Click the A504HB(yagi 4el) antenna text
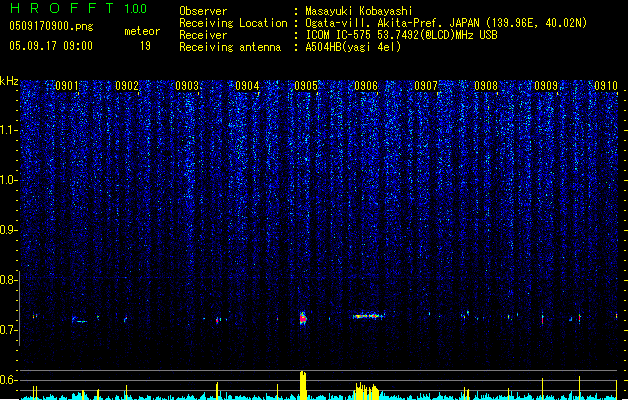 [x=353, y=47]
